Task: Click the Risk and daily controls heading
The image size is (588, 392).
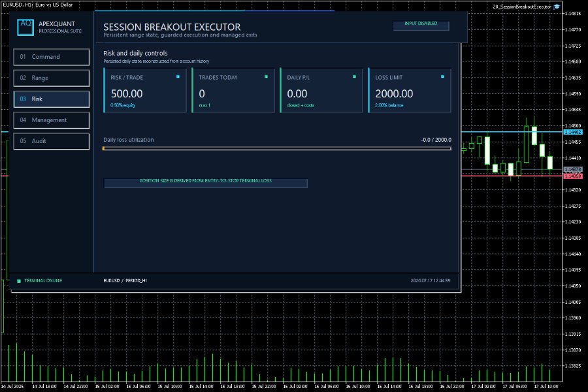Action: click(x=135, y=54)
